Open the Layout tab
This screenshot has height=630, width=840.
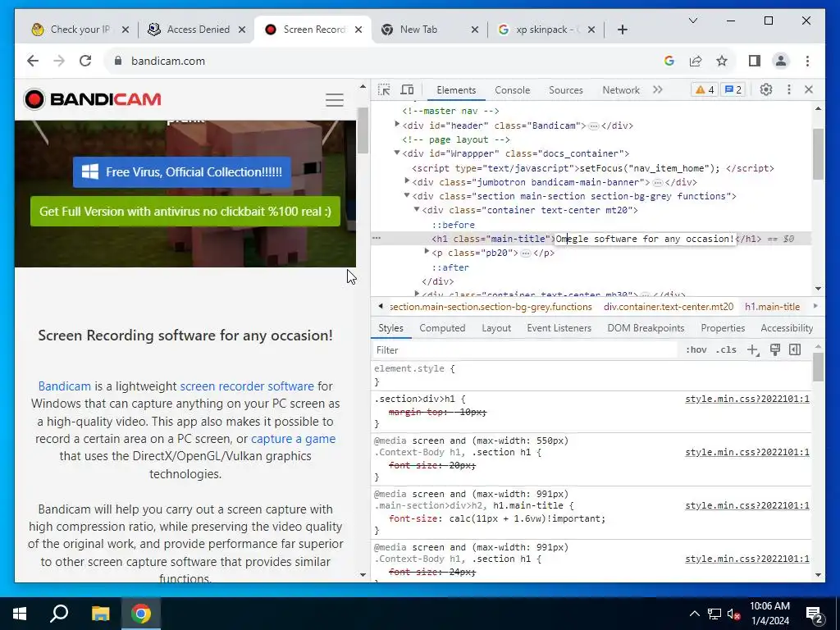tap(496, 328)
